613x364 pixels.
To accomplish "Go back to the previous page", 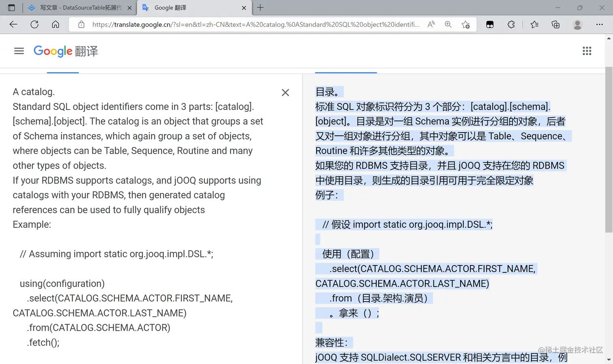I will click(x=13, y=24).
